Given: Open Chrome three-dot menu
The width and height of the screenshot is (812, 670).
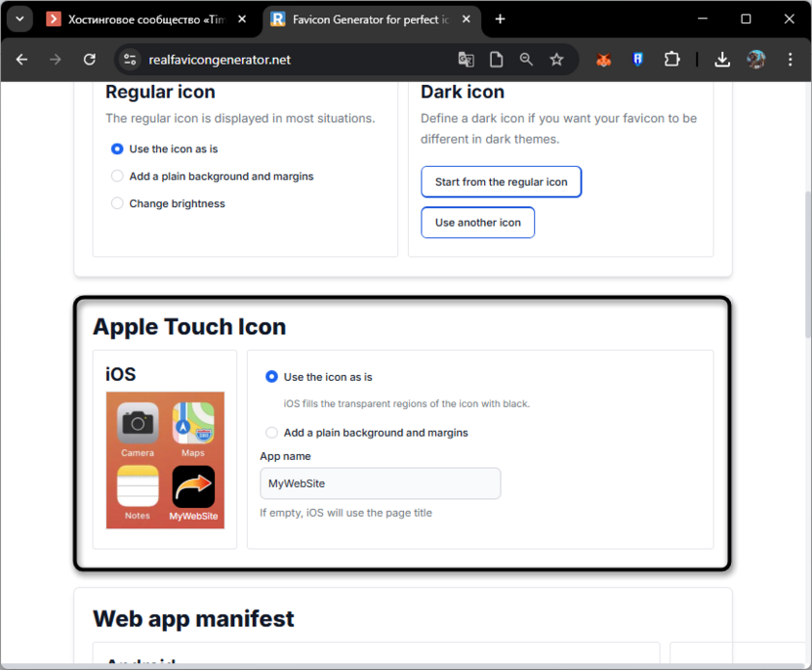Looking at the screenshot, I should 791,60.
